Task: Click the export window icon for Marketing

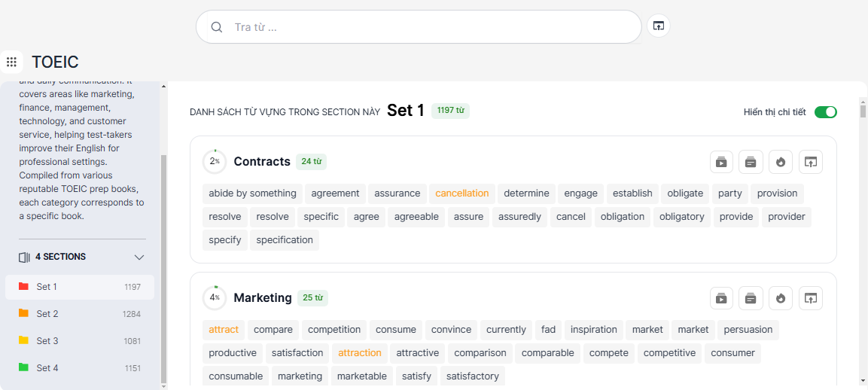Action: click(x=811, y=298)
